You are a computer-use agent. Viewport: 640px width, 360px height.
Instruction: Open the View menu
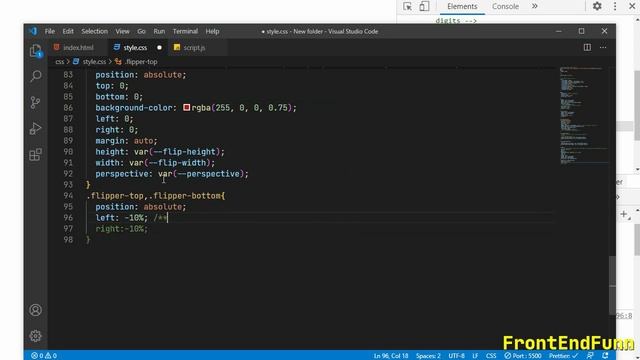(122, 31)
